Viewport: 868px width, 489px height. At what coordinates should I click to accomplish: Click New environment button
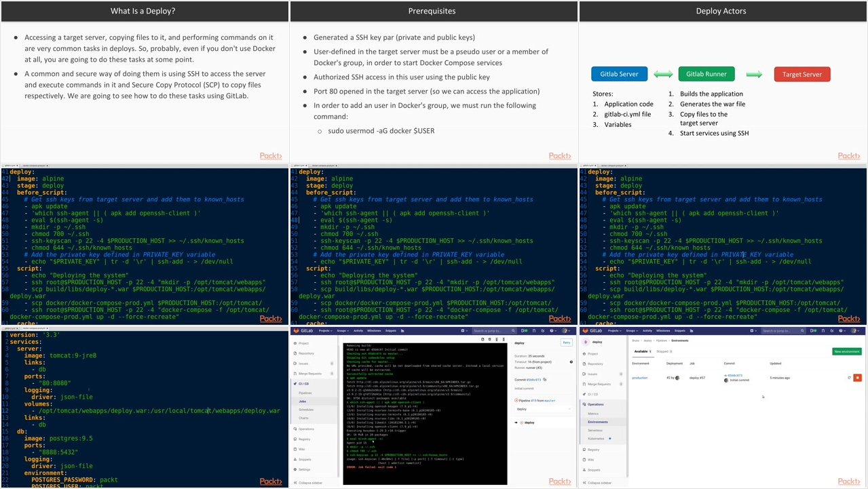(847, 351)
